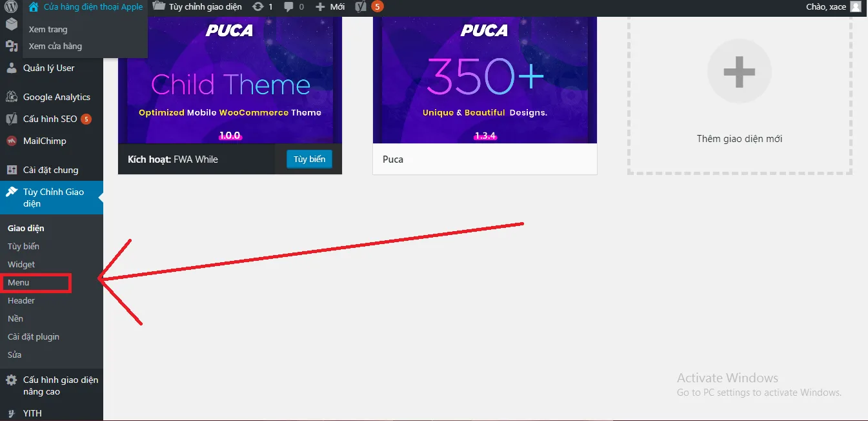
Task: Click the paintbrush icon for Tùy Chỉnh Giao diện
Action: (11, 192)
